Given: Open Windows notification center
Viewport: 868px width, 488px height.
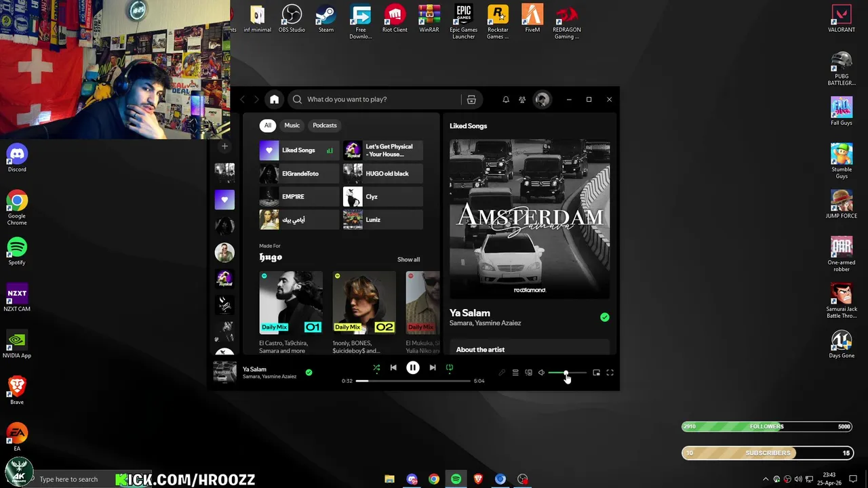Looking at the screenshot, I should pyautogui.click(x=854, y=479).
